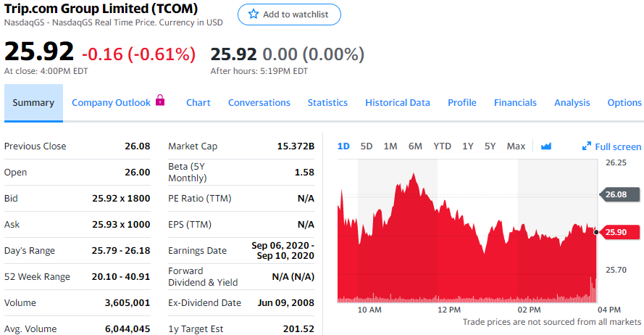
Task: Open the Statistics tab
Action: pyautogui.click(x=327, y=103)
